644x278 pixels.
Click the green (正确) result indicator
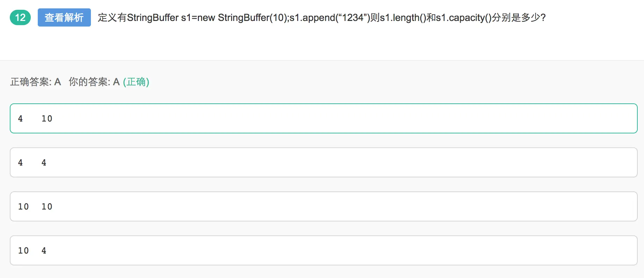click(x=136, y=82)
